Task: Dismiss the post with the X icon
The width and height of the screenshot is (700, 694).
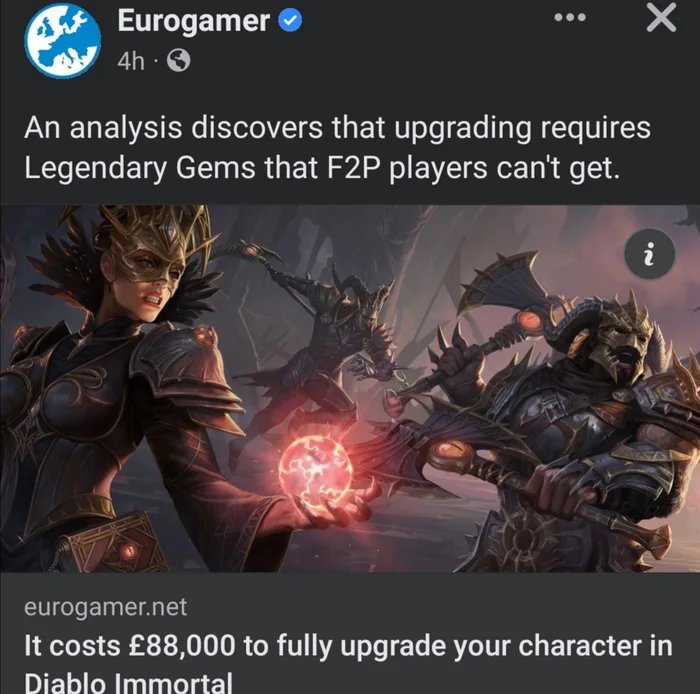Action: pos(661,18)
